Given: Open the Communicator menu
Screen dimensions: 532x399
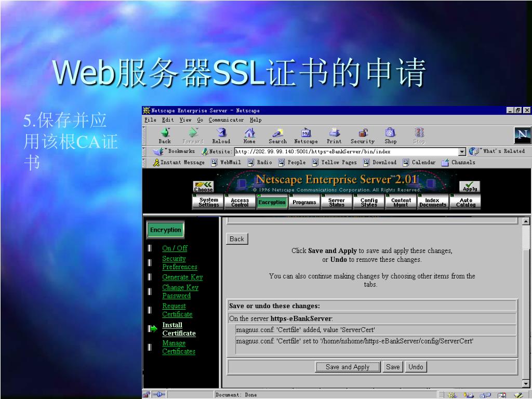Looking at the screenshot, I should coord(226,120).
